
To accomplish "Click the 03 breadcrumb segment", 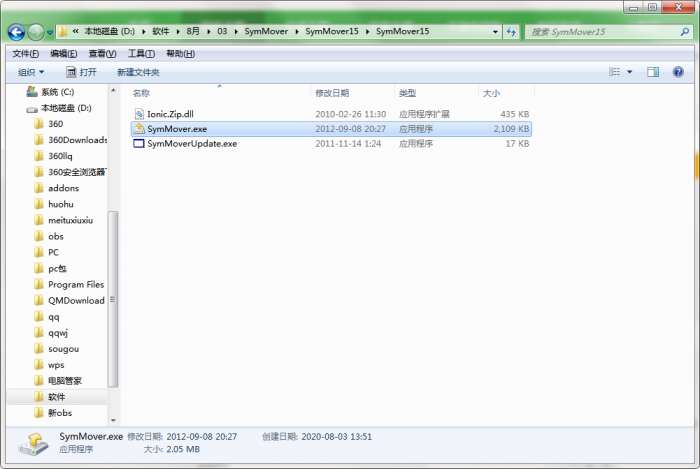I will click(x=222, y=32).
